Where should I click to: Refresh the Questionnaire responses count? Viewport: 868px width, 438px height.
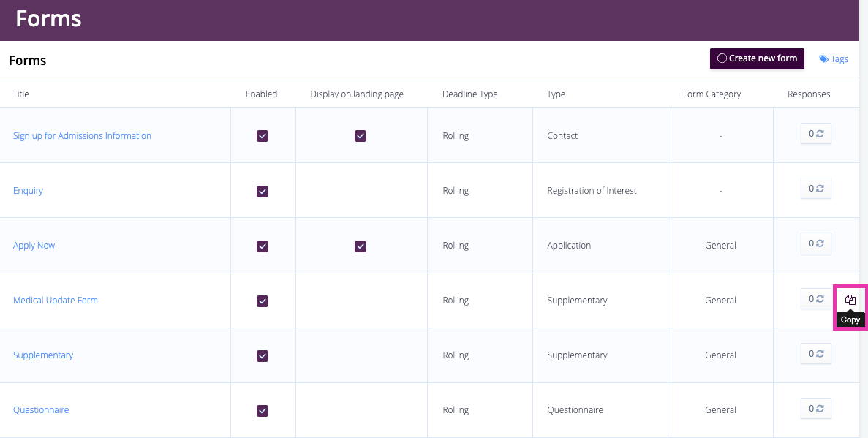tap(816, 408)
